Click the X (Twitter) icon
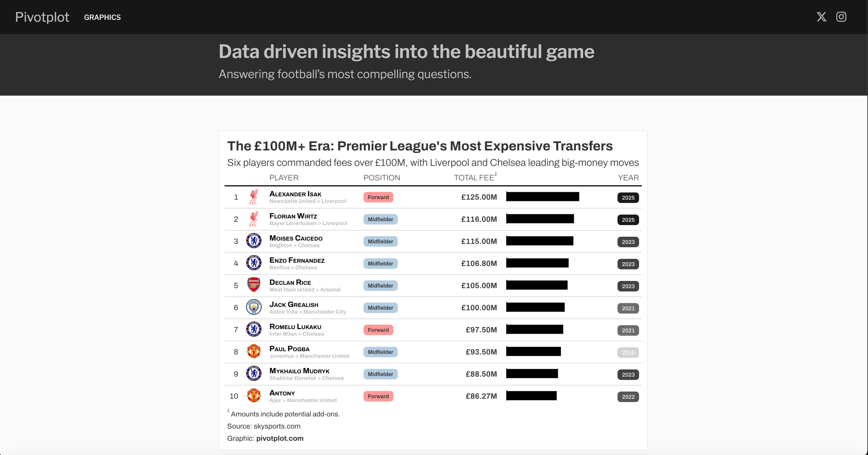This screenshot has width=868, height=455. (822, 17)
